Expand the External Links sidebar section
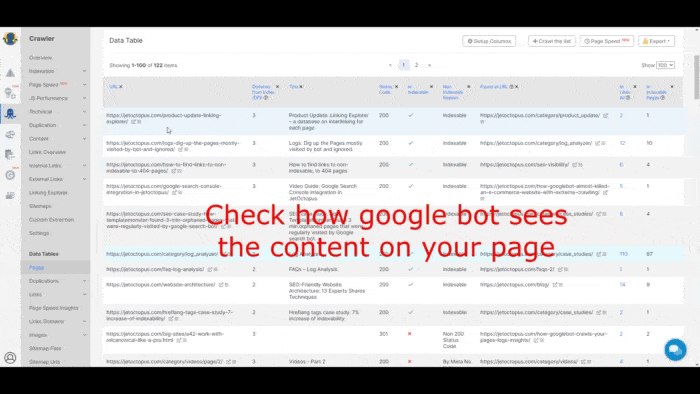The image size is (700, 394). (84, 179)
